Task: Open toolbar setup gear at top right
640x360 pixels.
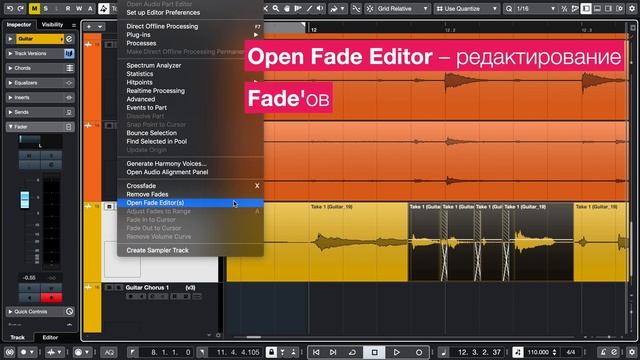Action: pyautogui.click(x=632, y=8)
